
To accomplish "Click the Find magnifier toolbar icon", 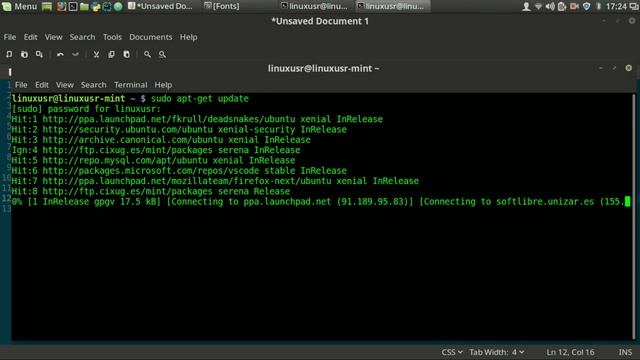I will (x=147, y=54).
